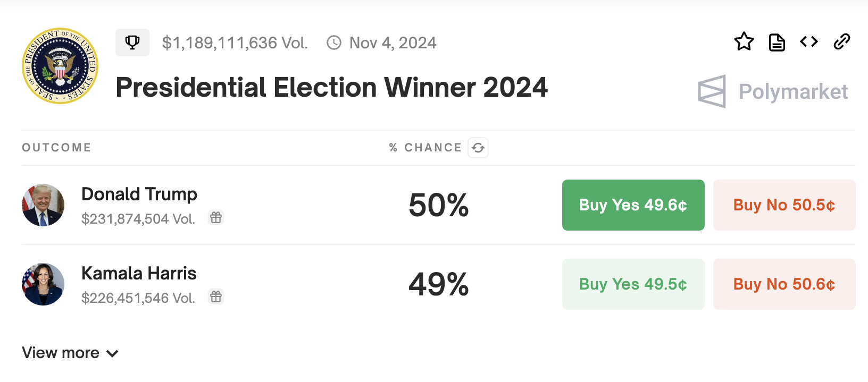
Task: Click the 50% chance value for Trump
Action: tap(438, 205)
